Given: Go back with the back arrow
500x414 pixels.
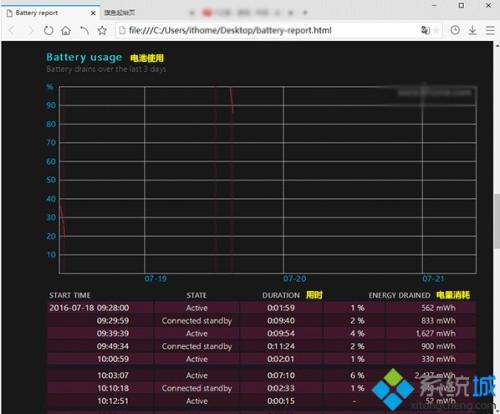Looking at the screenshot, I should (12, 31).
